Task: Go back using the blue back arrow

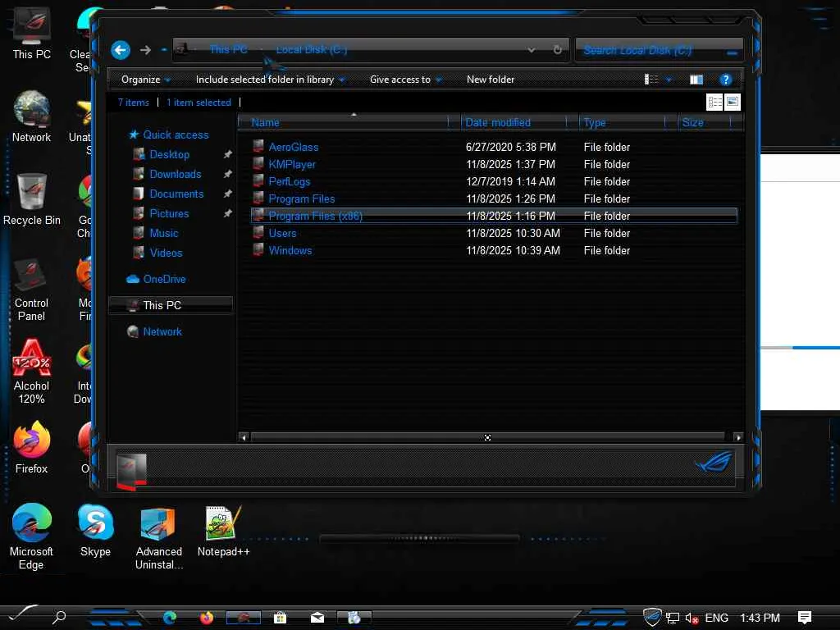Action: pos(121,50)
